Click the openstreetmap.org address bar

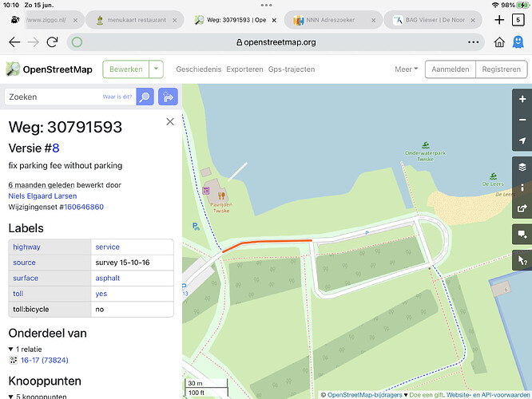pos(276,42)
